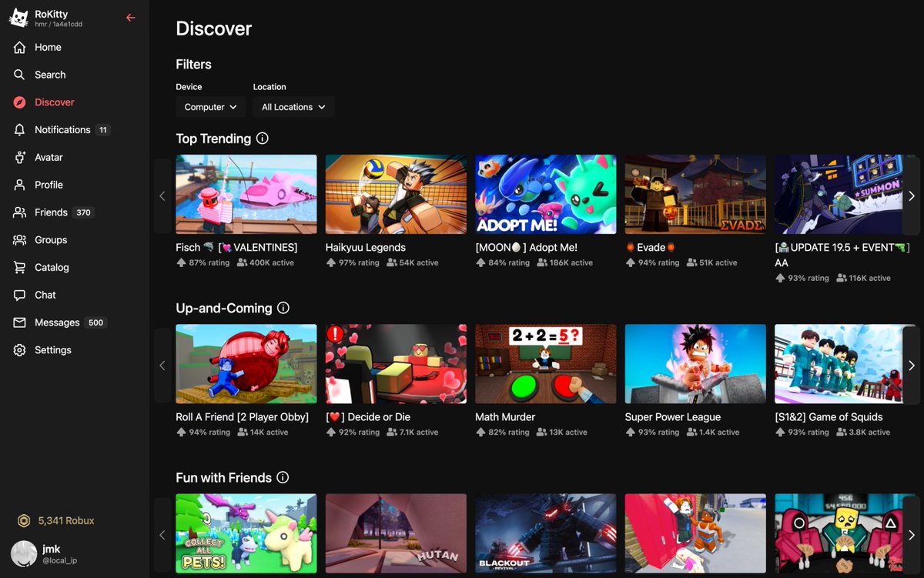The height and width of the screenshot is (578, 924).
Task: Click the Notifications bell icon
Action: [x=20, y=130]
